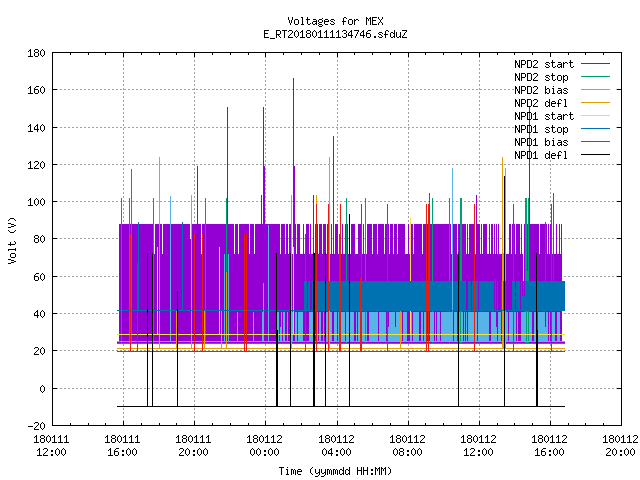The image size is (640, 480).
Task: Click the "180111 20:00" x-axis tick label
Action: (x=193, y=446)
